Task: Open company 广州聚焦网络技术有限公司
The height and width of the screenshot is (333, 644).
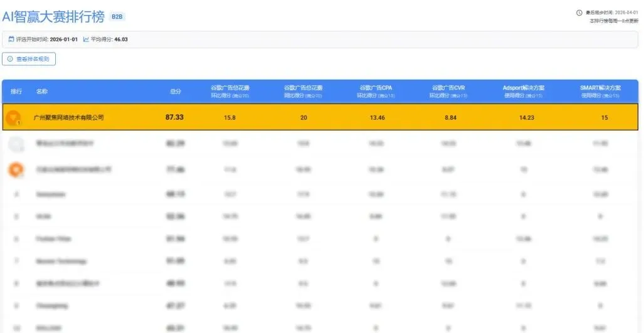Action: [x=68, y=117]
